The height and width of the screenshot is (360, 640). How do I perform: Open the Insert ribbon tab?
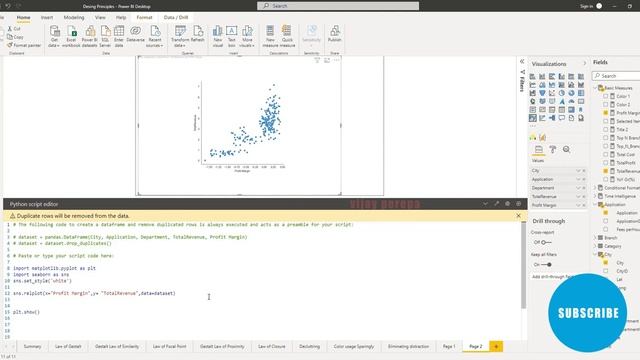coord(47,18)
